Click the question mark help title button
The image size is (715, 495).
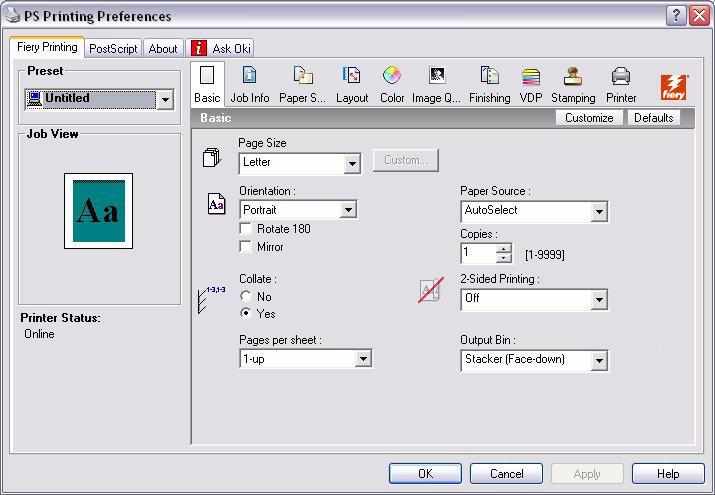click(x=676, y=16)
